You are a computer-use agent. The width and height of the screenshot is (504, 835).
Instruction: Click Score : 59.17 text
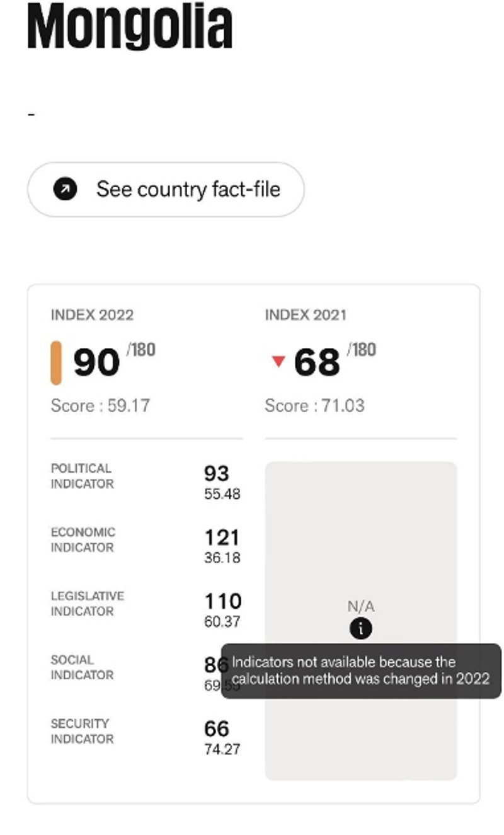point(100,405)
